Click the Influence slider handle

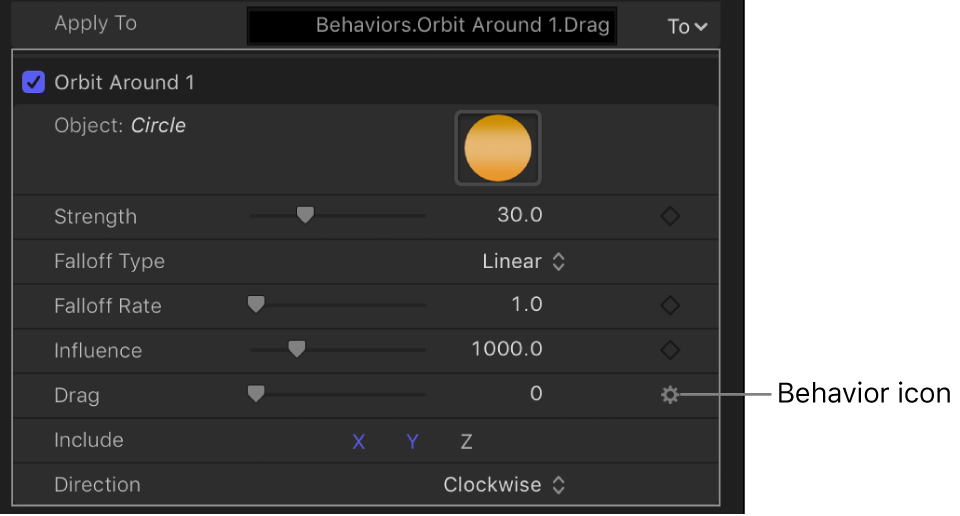(x=296, y=349)
